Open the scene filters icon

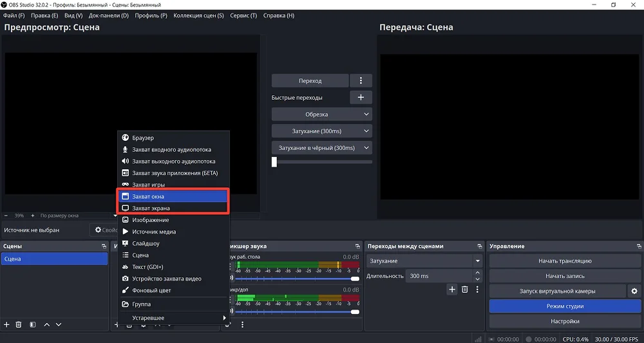[32, 325]
